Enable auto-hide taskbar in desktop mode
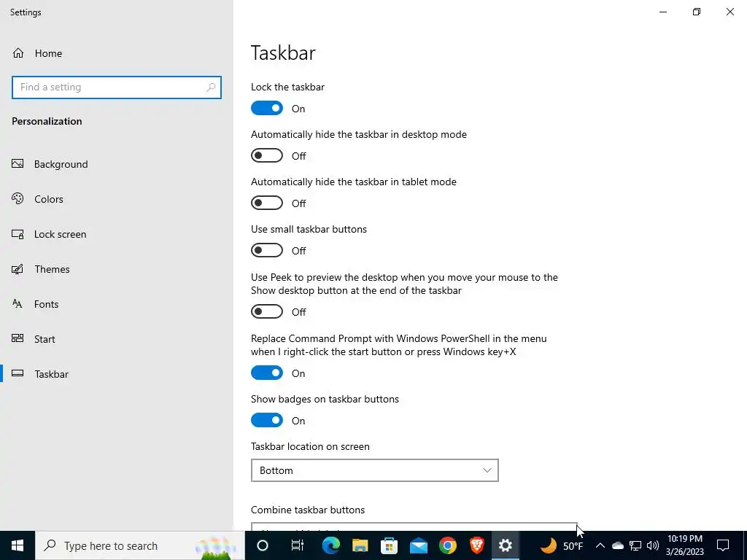The width and height of the screenshot is (747, 560). pos(267,155)
